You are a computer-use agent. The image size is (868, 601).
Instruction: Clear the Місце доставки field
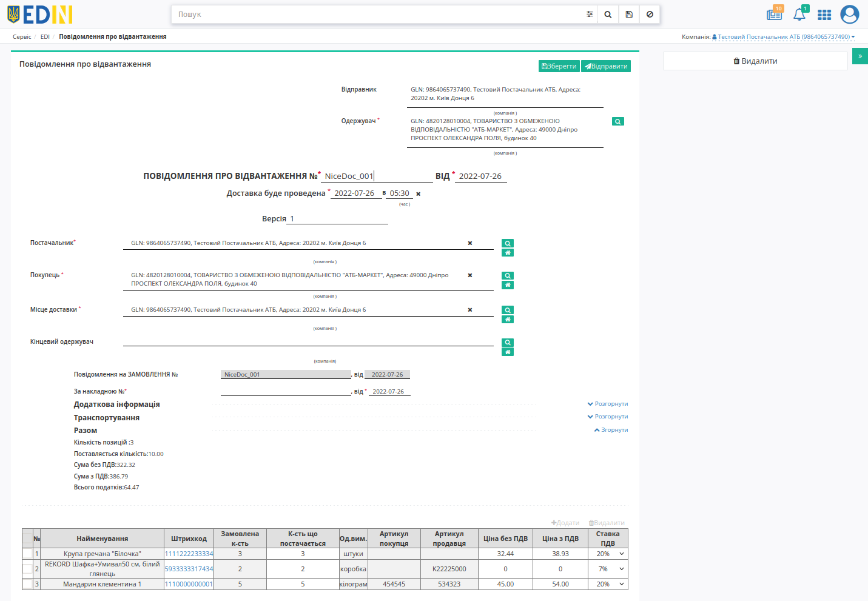[469, 310]
